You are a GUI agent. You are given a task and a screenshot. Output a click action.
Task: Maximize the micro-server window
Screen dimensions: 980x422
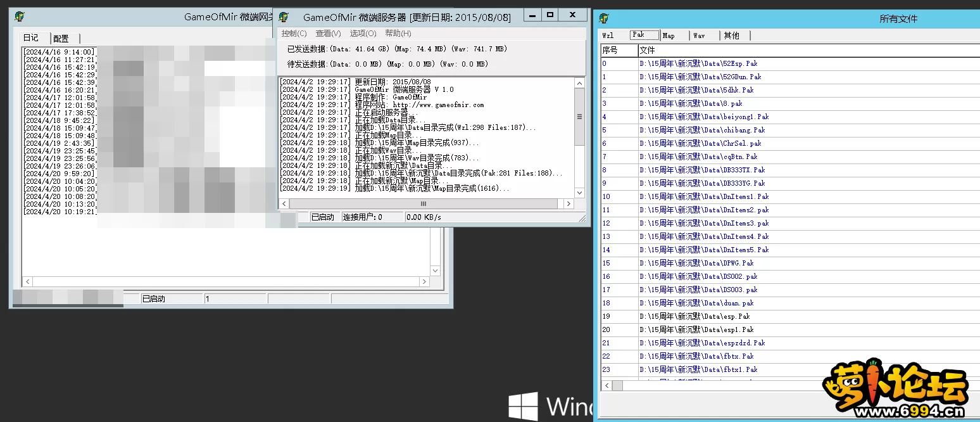[x=550, y=15]
